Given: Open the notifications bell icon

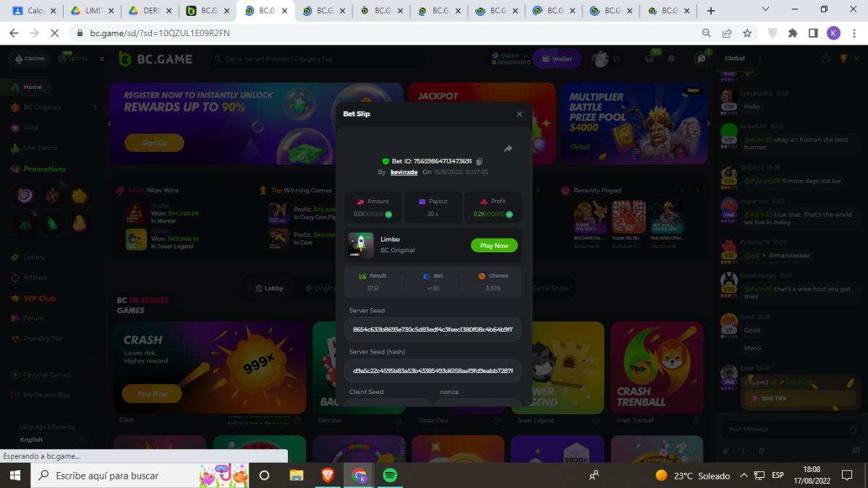Looking at the screenshot, I should (671, 59).
